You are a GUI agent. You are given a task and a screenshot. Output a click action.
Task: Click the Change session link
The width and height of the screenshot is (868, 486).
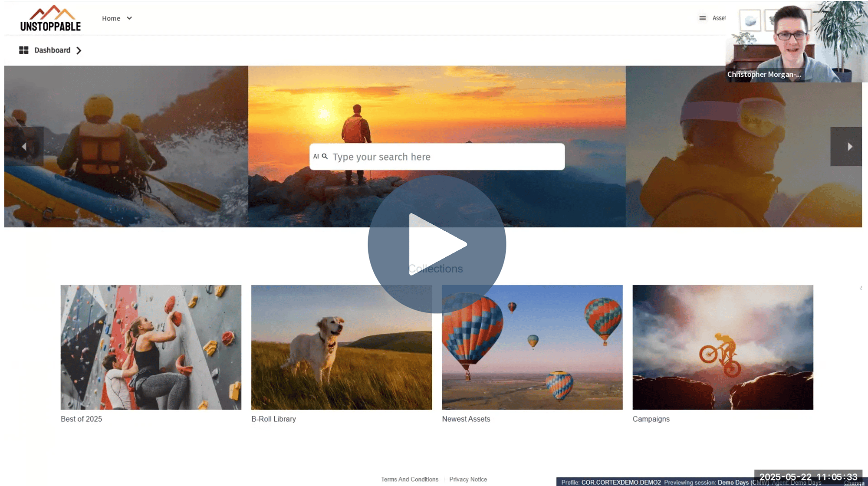[x=853, y=483]
